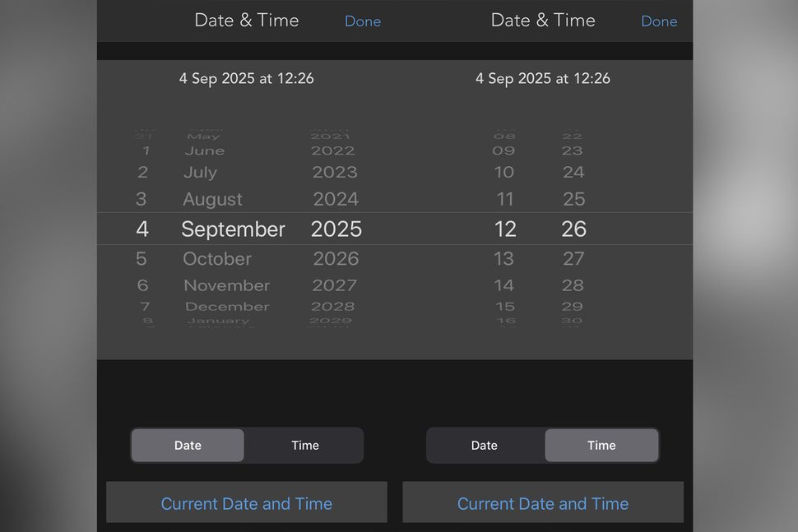798x532 pixels.
Task: Switch the right panel to Date mode
Action: [484, 445]
